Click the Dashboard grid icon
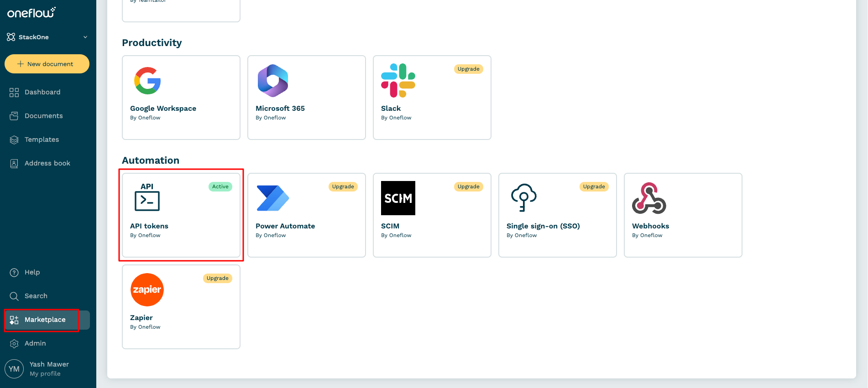This screenshot has height=388, width=868. [14, 93]
